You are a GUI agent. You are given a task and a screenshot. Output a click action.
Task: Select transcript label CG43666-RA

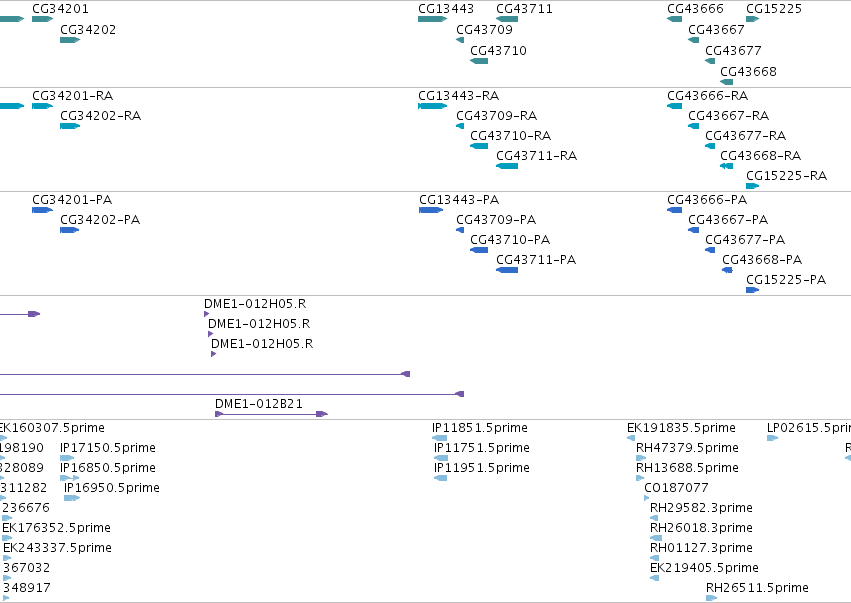pos(708,96)
